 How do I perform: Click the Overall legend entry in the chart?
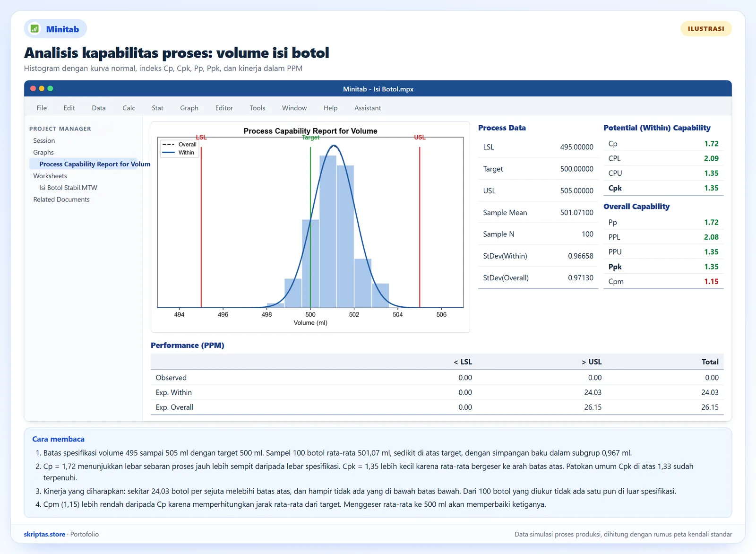[x=180, y=145]
